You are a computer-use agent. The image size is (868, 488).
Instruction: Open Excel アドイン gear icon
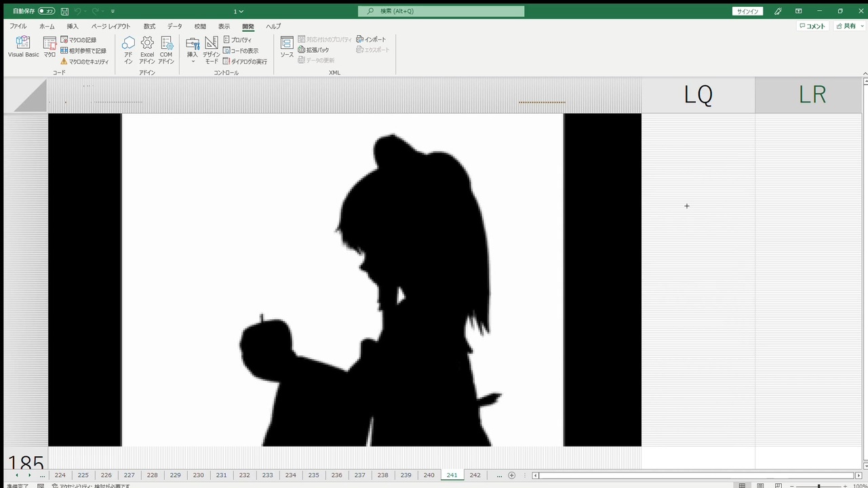coord(147,50)
